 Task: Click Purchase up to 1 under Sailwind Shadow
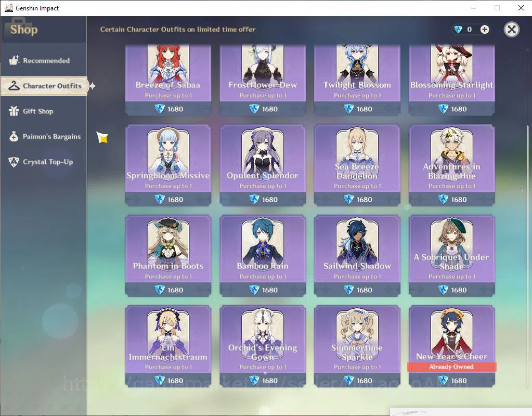[357, 277]
